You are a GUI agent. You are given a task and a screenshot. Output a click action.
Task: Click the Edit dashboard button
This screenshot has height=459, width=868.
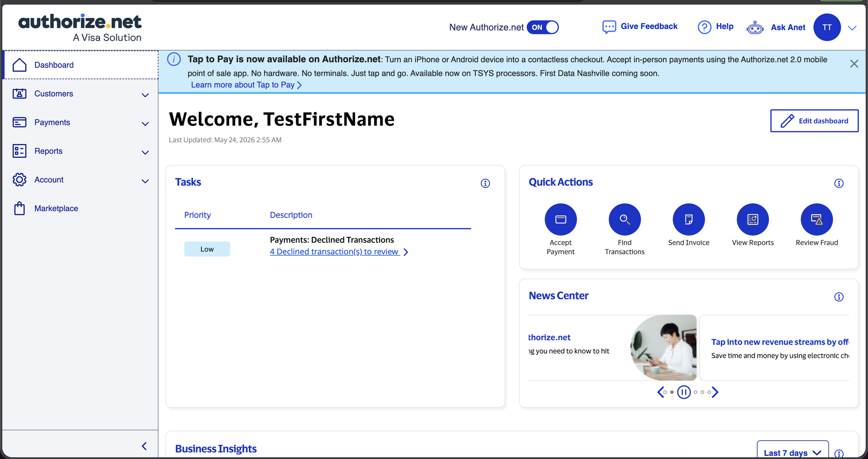tap(814, 121)
